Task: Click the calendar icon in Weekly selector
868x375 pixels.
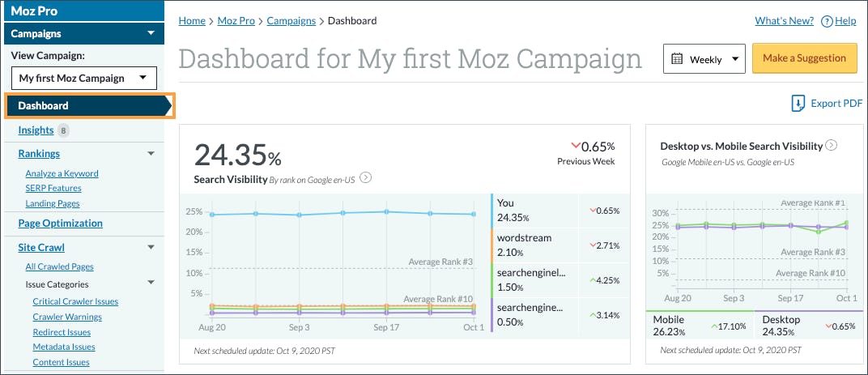Action: tap(677, 59)
